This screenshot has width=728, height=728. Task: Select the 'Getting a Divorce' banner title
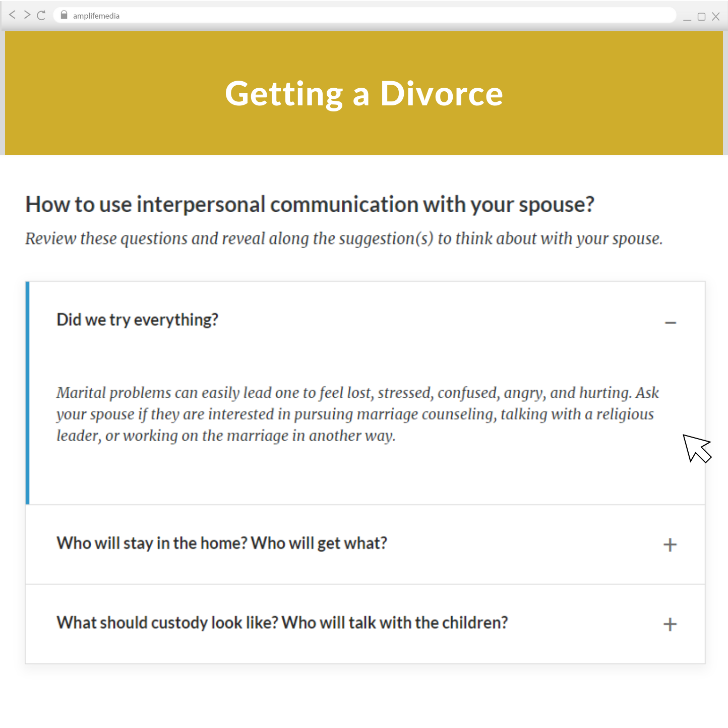[x=364, y=94]
